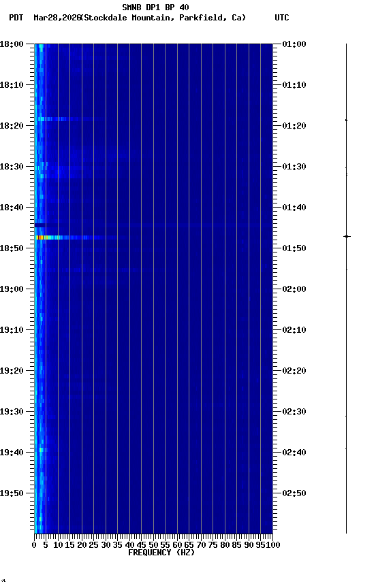Click the '10' frequency axis label
The height and width of the screenshot is (588, 376).
[x=58, y=545]
